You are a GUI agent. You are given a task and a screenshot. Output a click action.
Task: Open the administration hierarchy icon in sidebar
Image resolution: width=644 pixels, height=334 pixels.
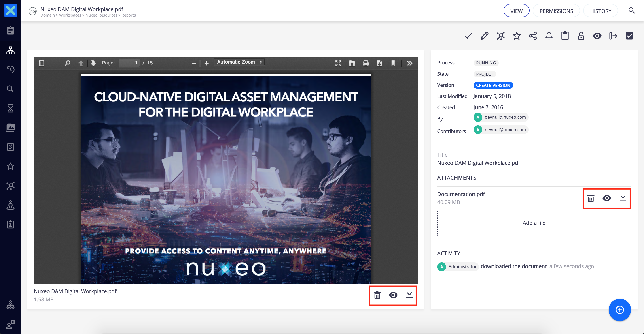(11, 305)
